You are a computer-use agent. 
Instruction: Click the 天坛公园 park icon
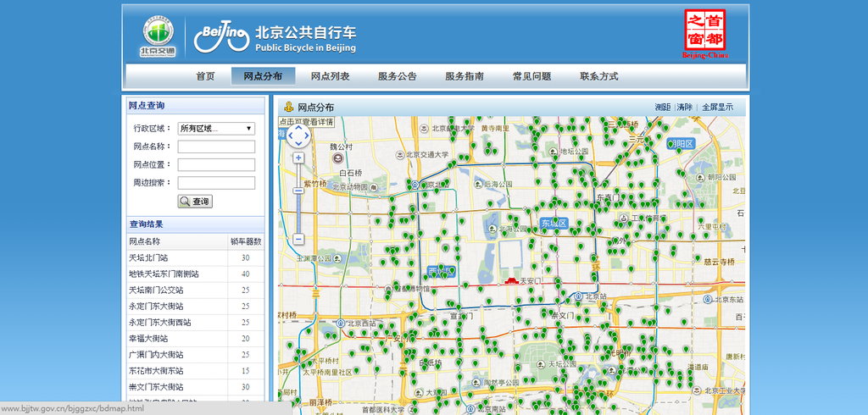click(x=540, y=364)
